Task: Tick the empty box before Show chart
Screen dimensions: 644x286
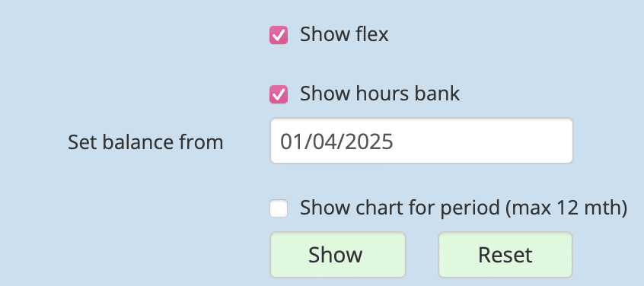Action: coord(279,208)
